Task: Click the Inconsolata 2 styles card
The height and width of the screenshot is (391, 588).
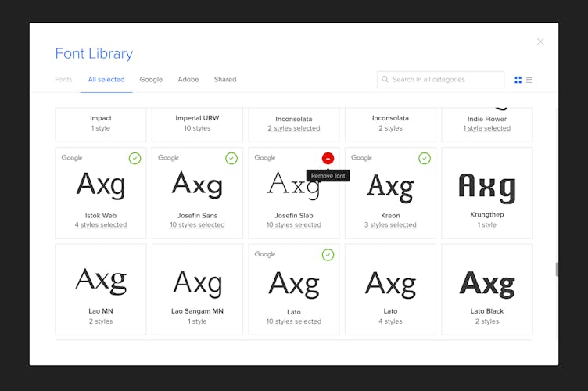Action: click(390, 124)
